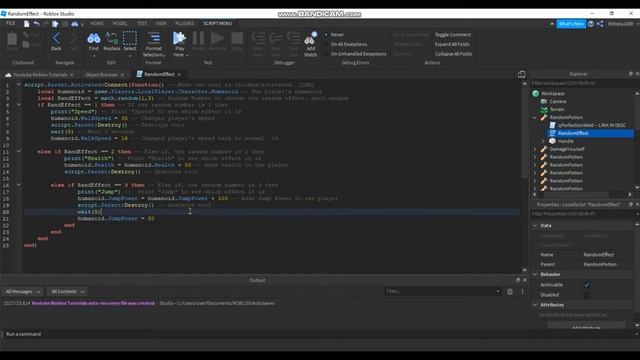640x360 pixels.
Task: Switch to the TEST ribbon tab
Action: (x=142, y=23)
